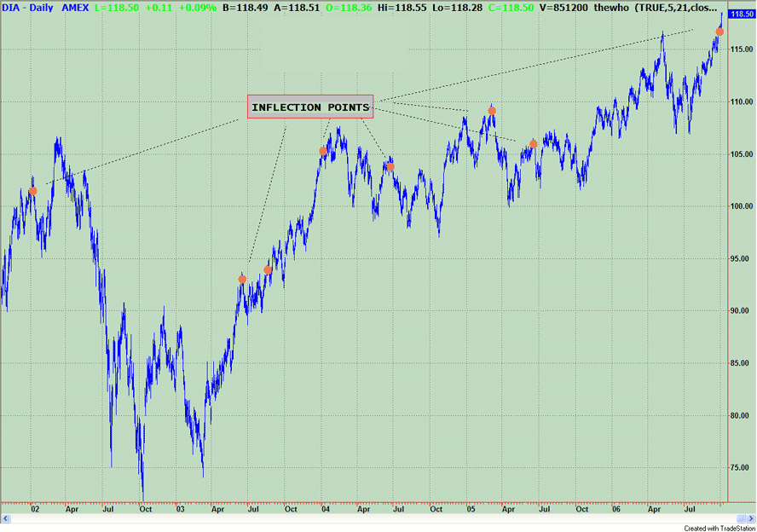Click the bid value B=118.49
757x532 pixels.
pyautogui.click(x=245, y=8)
